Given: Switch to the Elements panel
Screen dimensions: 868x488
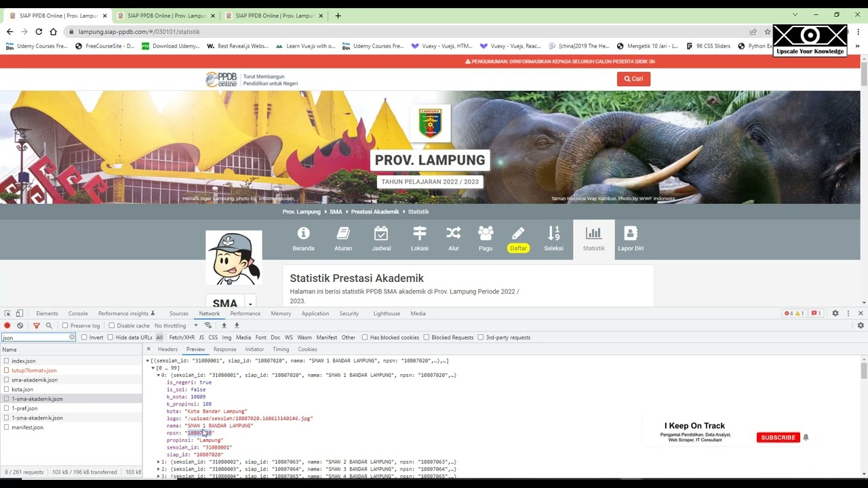Looking at the screenshot, I should pos(47,314).
